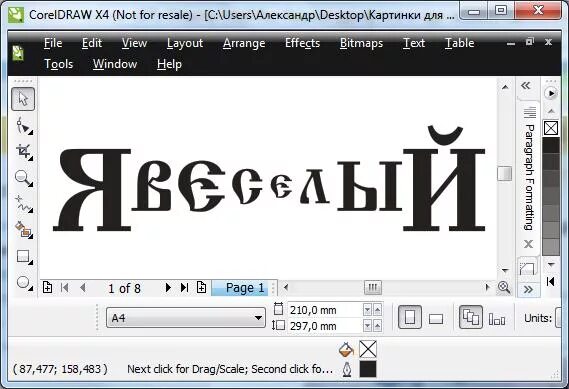Increase the page height with up stepper
This screenshot has height=389, width=569.
point(377,326)
